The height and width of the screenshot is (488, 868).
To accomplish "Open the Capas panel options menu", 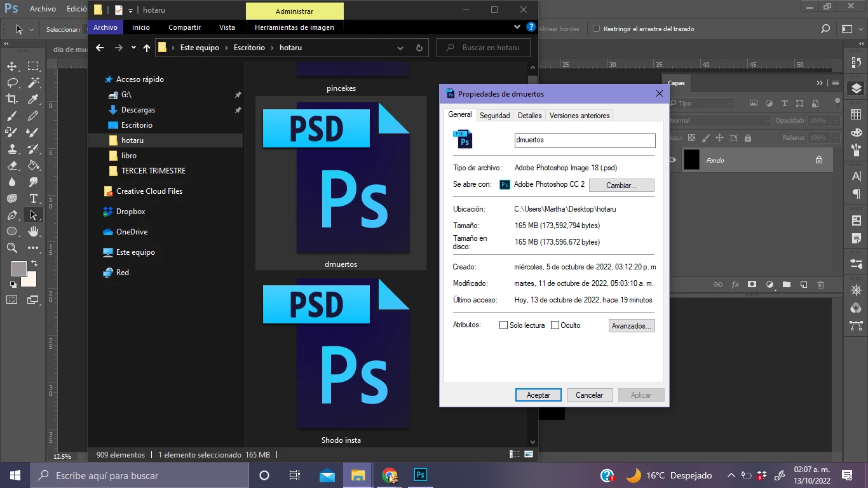I will point(835,83).
